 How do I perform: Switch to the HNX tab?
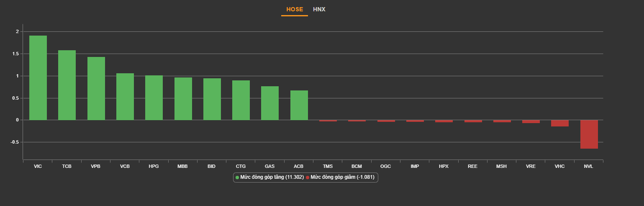(319, 9)
